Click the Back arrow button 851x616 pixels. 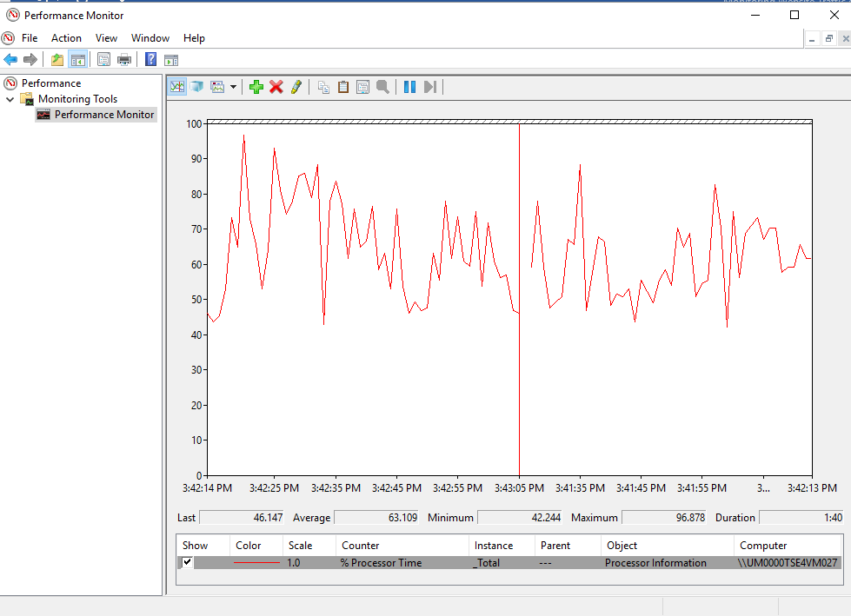tap(10, 60)
